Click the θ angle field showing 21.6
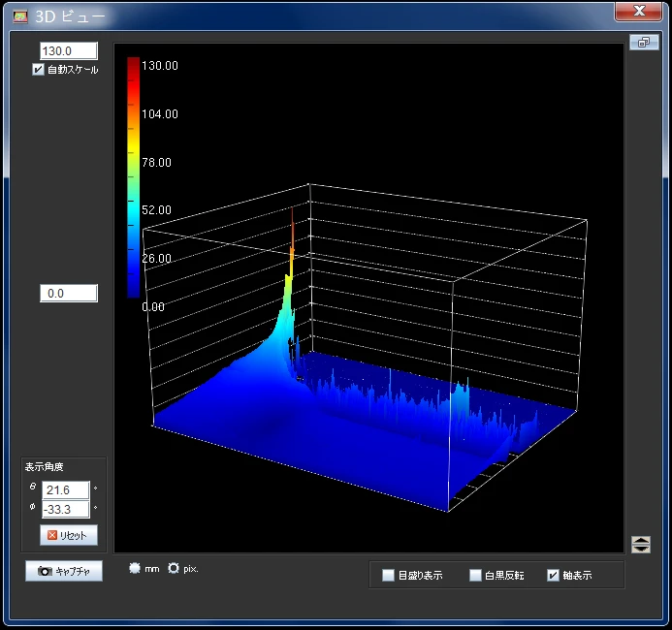This screenshot has width=672, height=630. [x=65, y=490]
